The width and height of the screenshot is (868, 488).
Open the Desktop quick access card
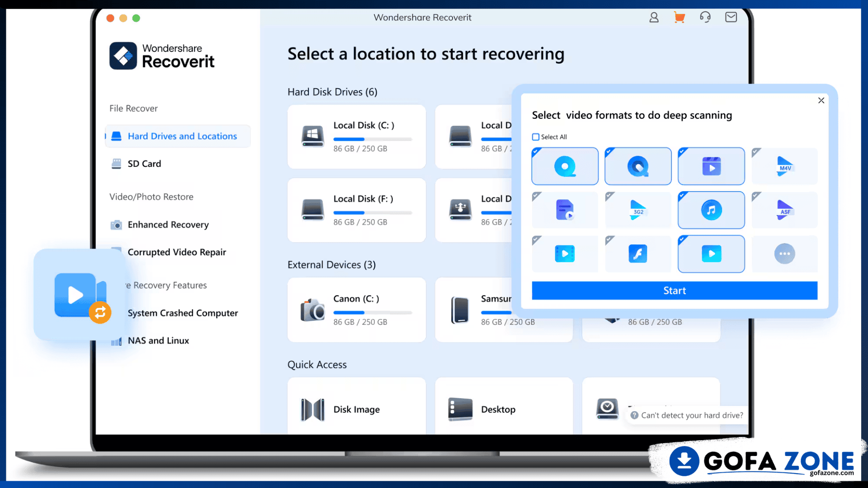504,407
